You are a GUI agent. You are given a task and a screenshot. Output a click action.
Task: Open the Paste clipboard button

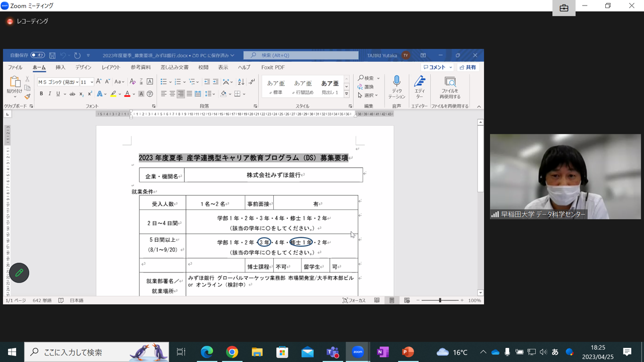click(x=15, y=85)
